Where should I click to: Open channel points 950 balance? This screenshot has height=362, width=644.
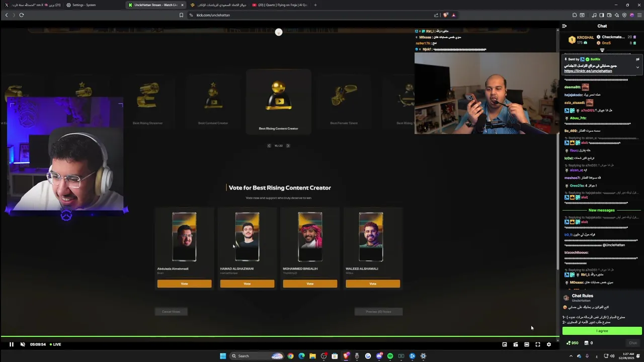pyautogui.click(x=572, y=343)
